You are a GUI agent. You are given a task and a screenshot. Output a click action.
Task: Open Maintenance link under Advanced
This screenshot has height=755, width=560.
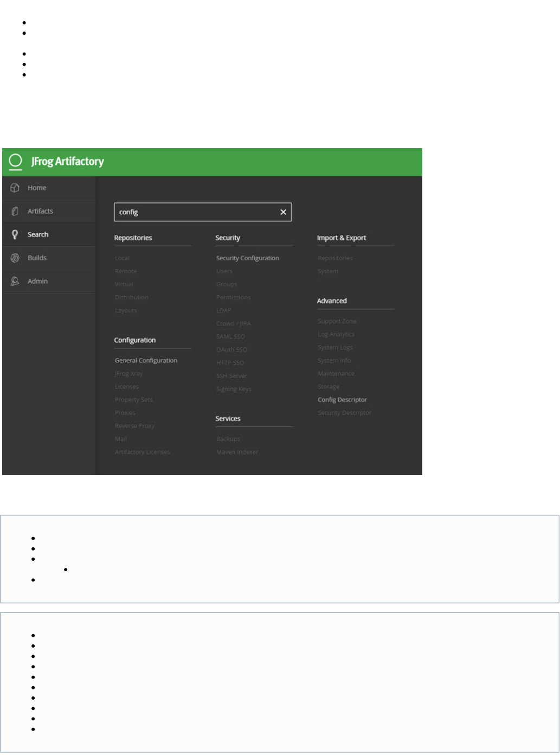click(x=336, y=373)
